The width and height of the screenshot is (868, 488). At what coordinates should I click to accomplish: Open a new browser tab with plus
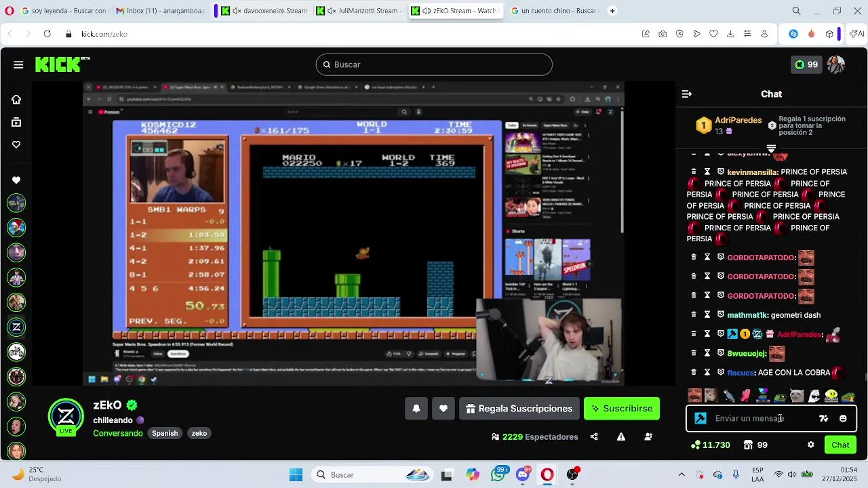[612, 11]
